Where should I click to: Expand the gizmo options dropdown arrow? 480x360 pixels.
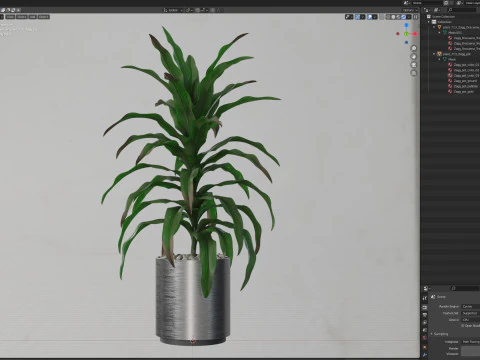pyautogui.click(x=363, y=17)
